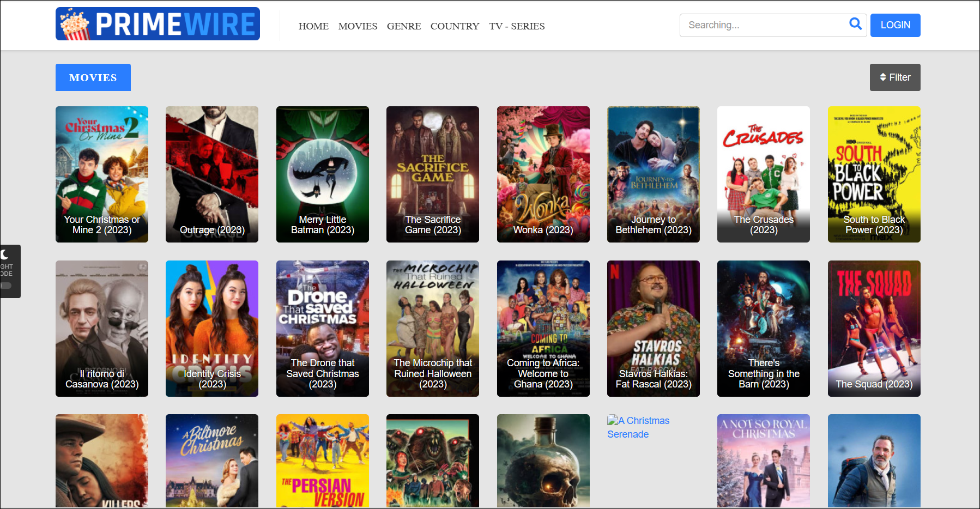
Task: Open the TV - SERIES section
Action: (517, 26)
